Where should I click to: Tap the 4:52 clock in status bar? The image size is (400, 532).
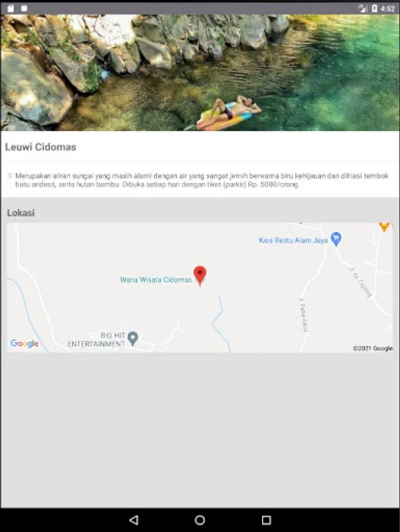click(x=388, y=8)
